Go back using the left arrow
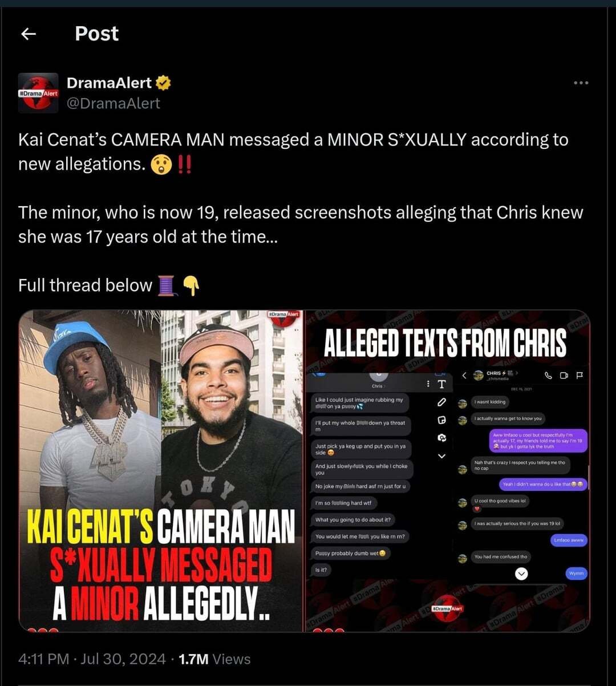This screenshot has width=616, height=686. point(29,34)
